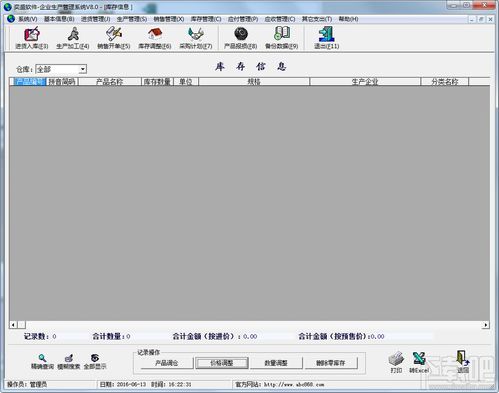Open the 基本信息(B) menu
This screenshot has height=393, width=499.
click(x=59, y=19)
